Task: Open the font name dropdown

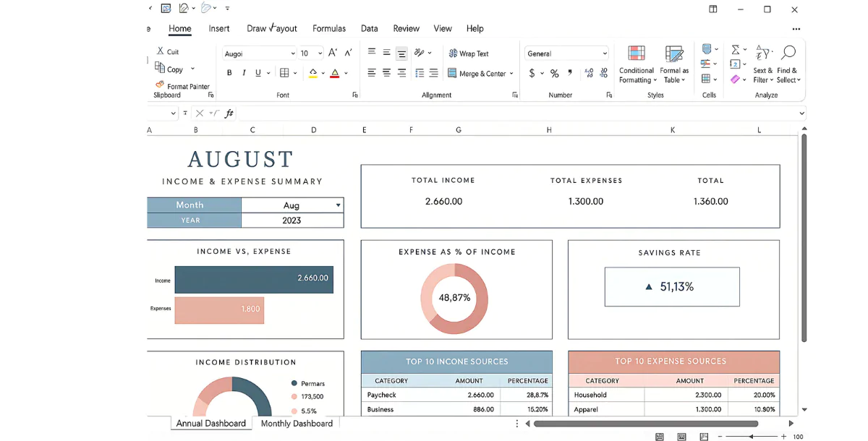Action: [292, 53]
